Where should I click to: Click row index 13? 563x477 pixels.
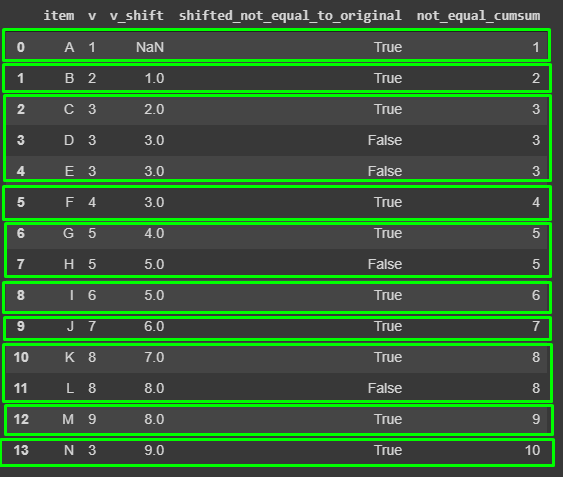click(21, 450)
